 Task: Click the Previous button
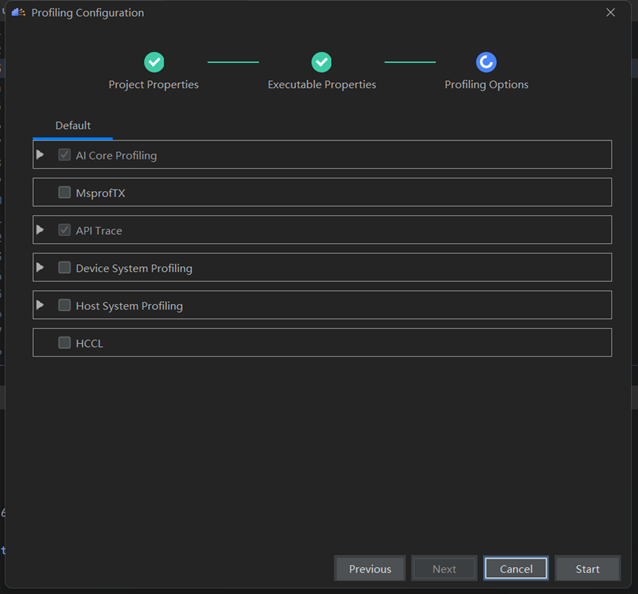[370, 569]
